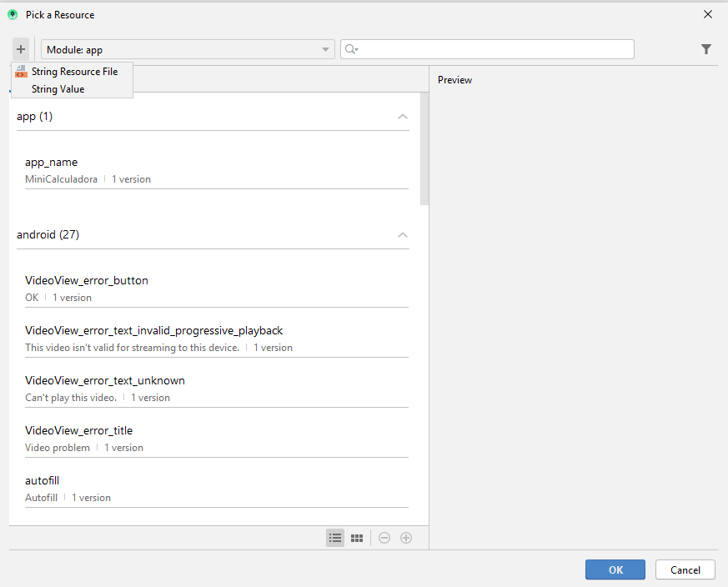Collapse the android (27) section
Image resolution: width=728 pixels, height=587 pixels.
[x=403, y=235]
